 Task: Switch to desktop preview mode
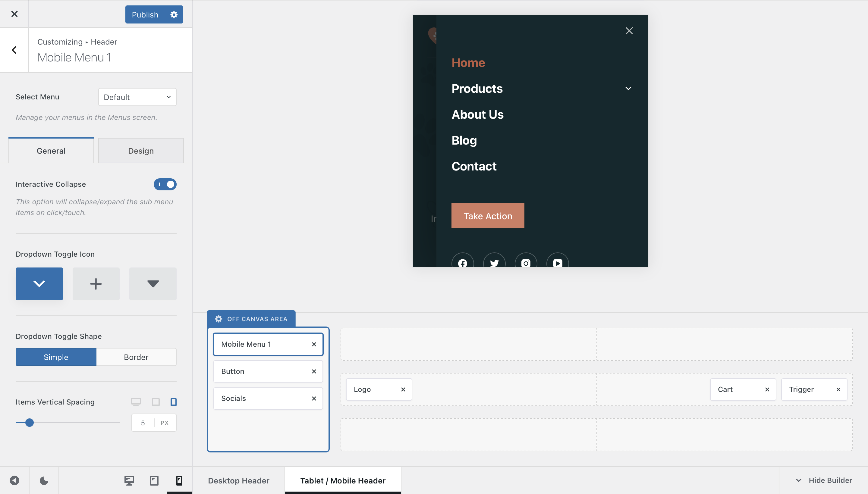point(129,480)
